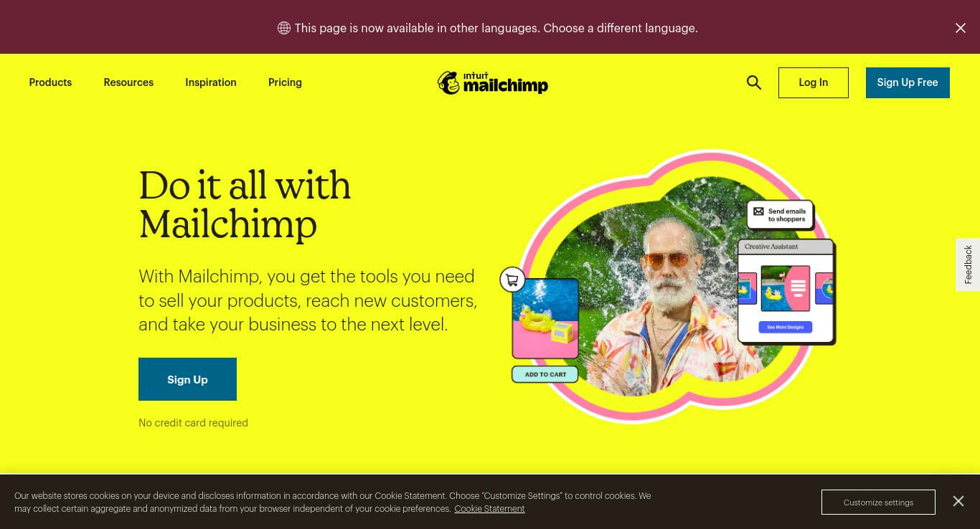Choose a different language link in banner
Viewport: 980px width, 529px height.
pyautogui.click(x=621, y=28)
